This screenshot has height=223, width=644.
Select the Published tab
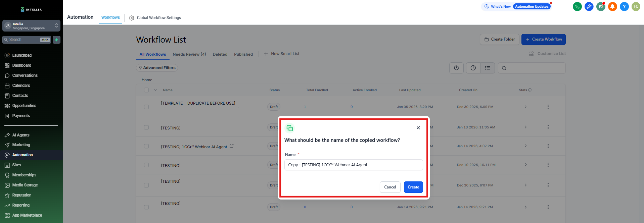coord(243,54)
